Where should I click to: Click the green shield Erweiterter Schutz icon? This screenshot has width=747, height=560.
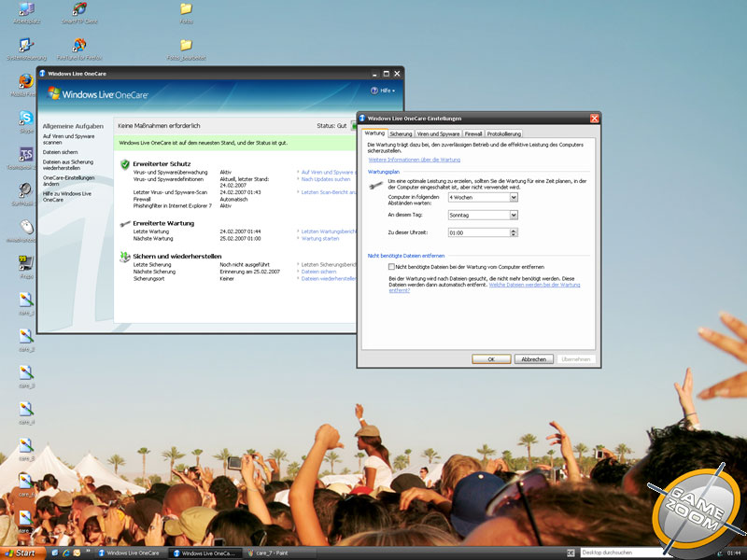click(x=125, y=164)
